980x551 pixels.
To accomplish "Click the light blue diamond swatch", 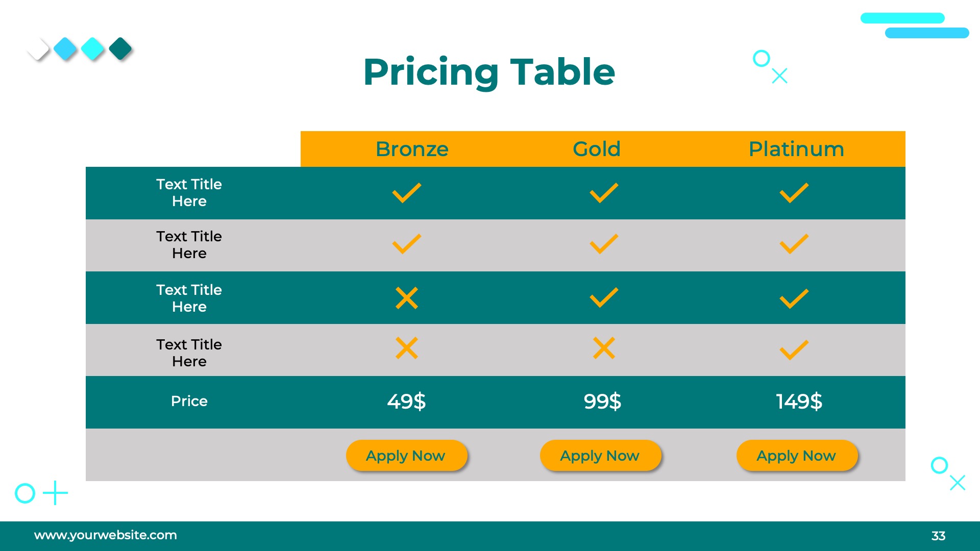I will click(65, 49).
